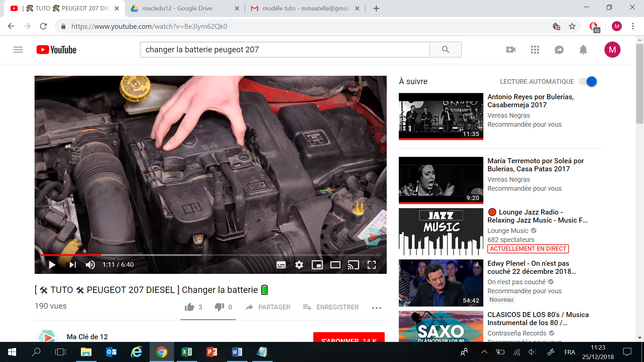Open the YouTube apps grid

pyautogui.click(x=535, y=50)
